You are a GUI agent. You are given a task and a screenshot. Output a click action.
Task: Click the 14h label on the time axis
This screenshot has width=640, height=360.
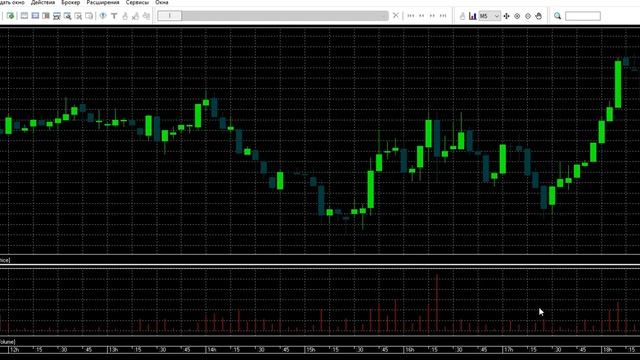[x=211, y=350]
